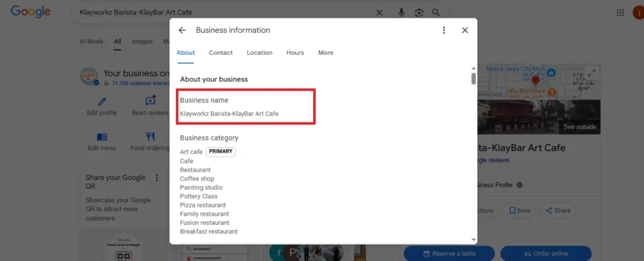
Task: Edit the Business name field
Action: [x=246, y=107]
